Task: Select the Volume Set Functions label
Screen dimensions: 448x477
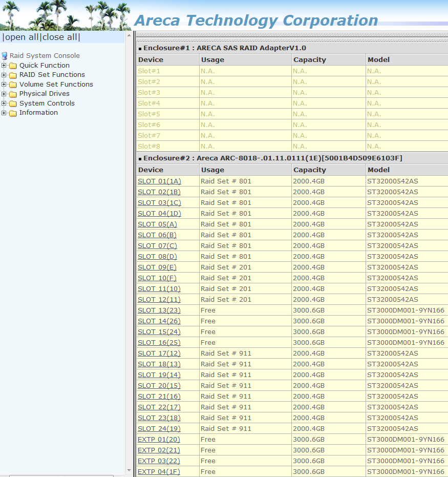Action: tap(56, 85)
